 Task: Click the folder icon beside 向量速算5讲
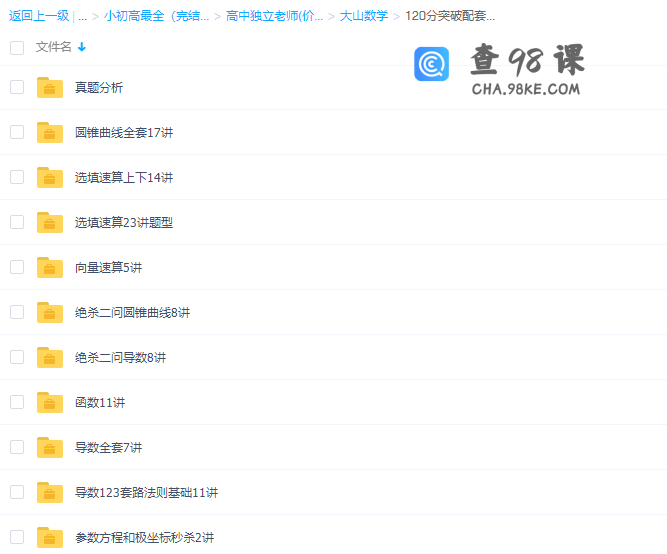coord(50,268)
